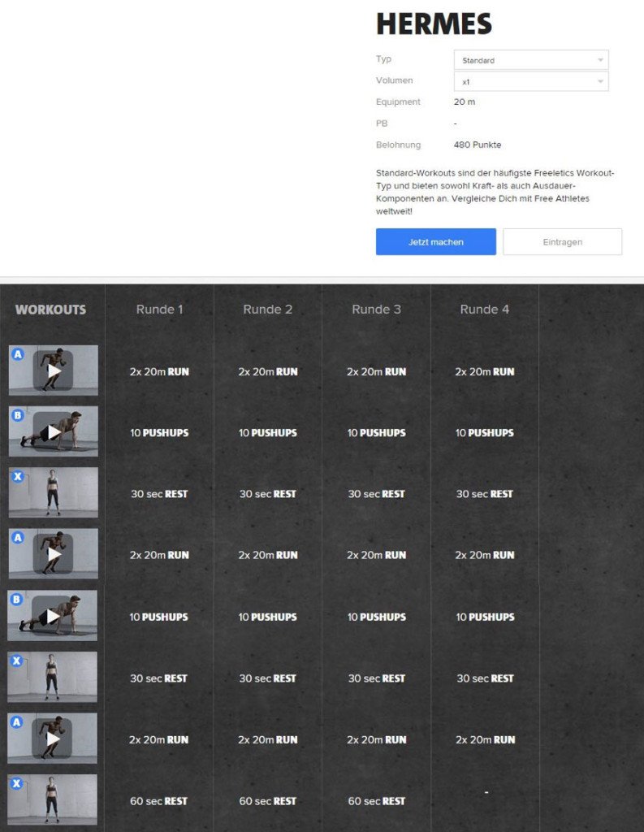This screenshot has height=832, width=644.
Task: Click the B badge on second pushups thumbnail
Action: point(16,600)
